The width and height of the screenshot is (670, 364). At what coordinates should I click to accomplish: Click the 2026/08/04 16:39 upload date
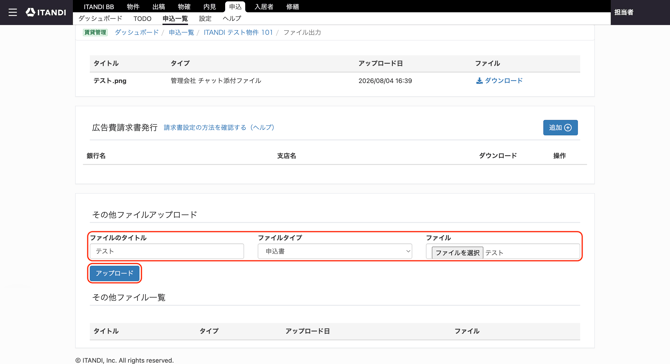385,81
